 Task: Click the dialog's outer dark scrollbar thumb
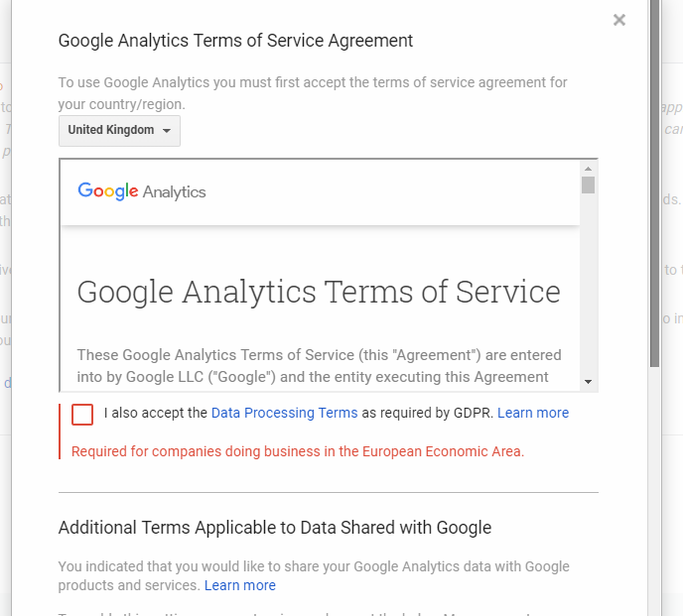click(654, 183)
